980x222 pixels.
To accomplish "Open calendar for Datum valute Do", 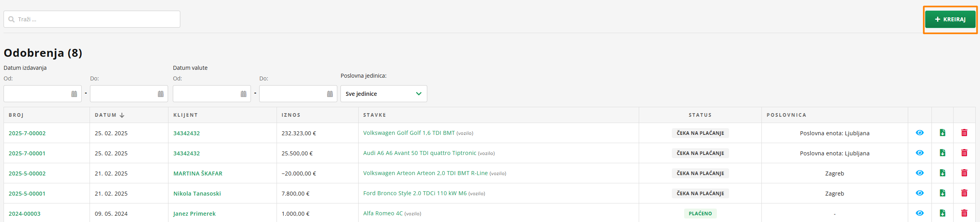I will point(330,94).
